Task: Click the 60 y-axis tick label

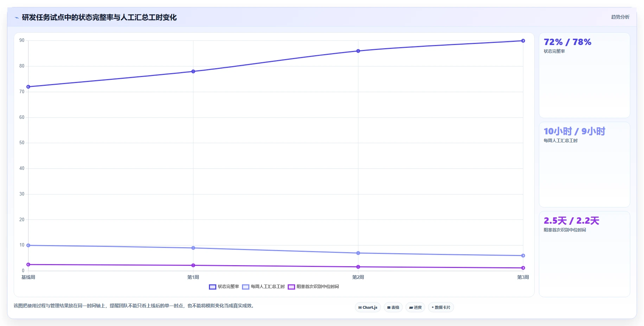Action: click(22, 117)
